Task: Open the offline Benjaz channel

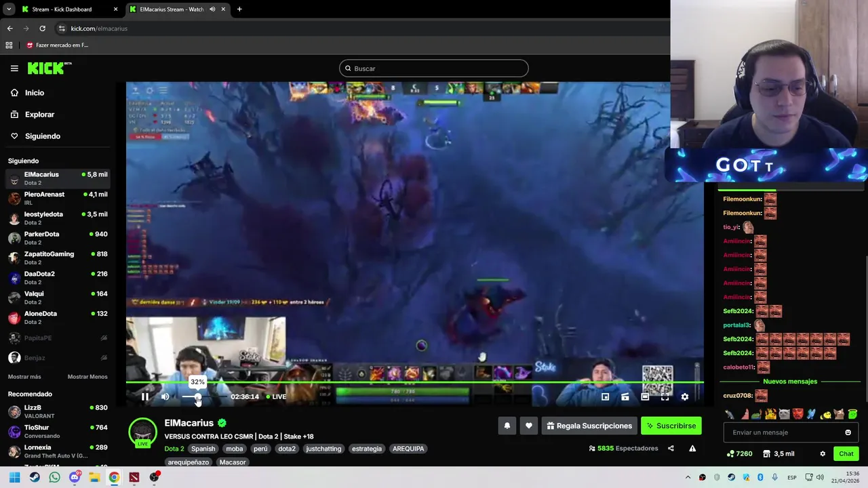Action: click(x=58, y=357)
